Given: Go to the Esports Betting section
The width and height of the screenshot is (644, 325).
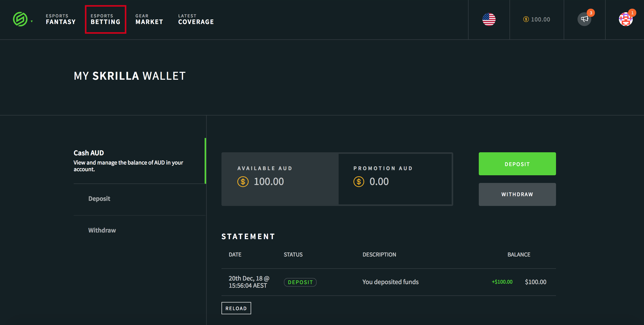Looking at the screenshot, I should tap(105, 19).
